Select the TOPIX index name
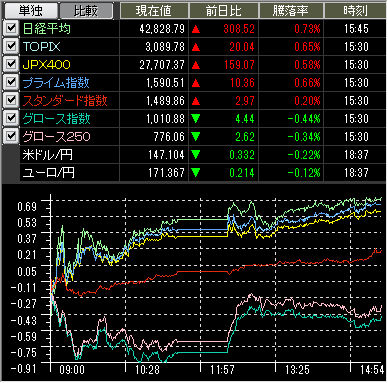 [x=42, y=47]
